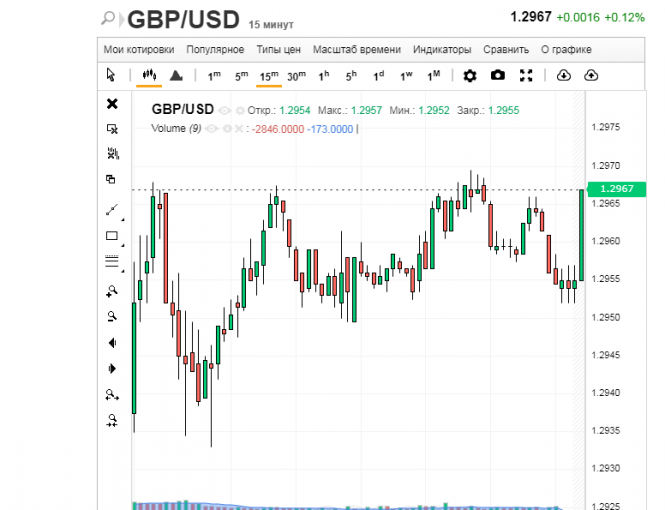Toggle visibility of GBP/USD series

coord(224,111)
